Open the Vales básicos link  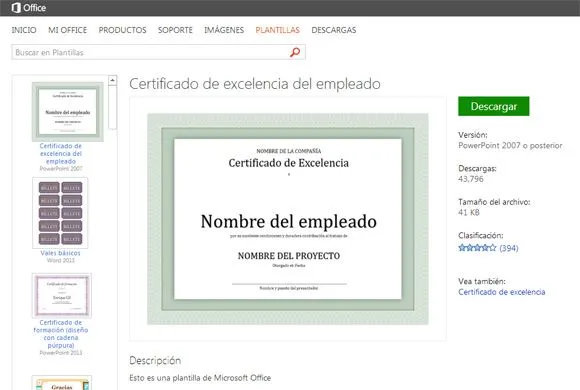point(60,253)
